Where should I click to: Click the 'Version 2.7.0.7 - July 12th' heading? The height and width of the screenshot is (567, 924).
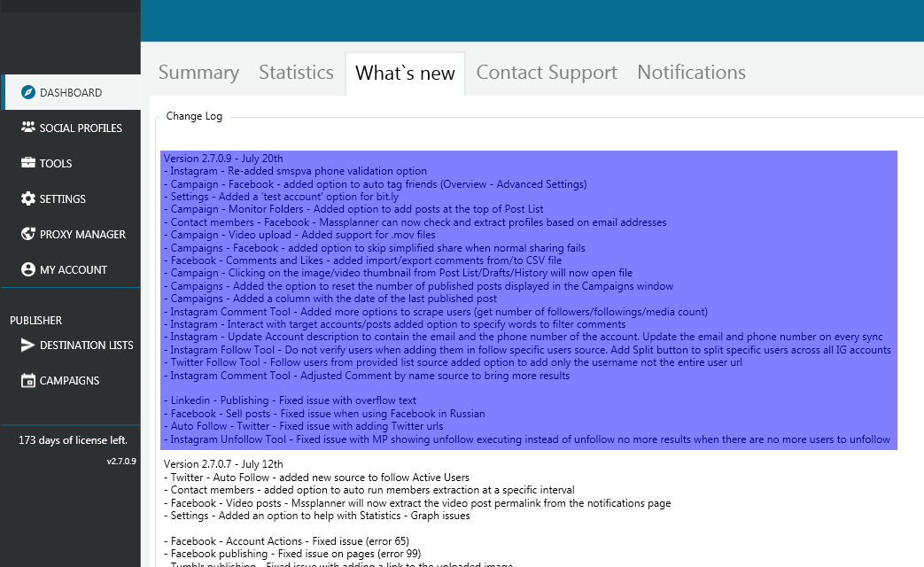click(223, 464)
